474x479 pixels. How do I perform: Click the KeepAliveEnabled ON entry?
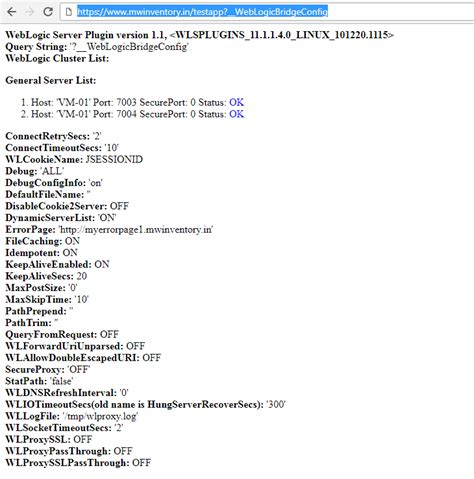(57, 264)
